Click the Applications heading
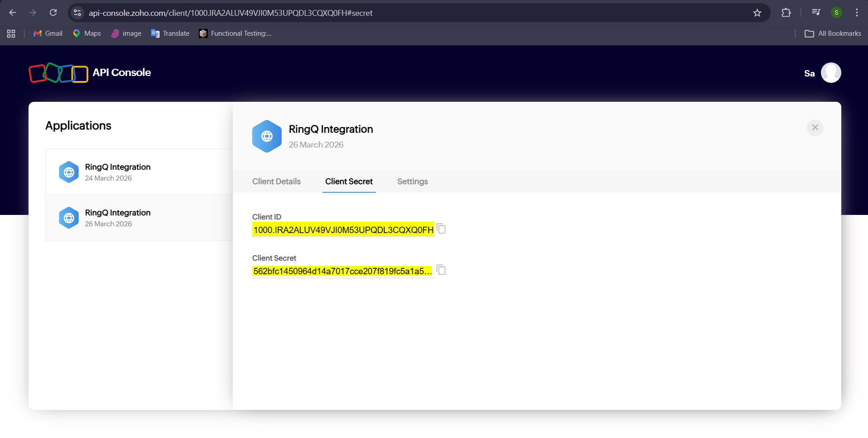 [78, 126]
